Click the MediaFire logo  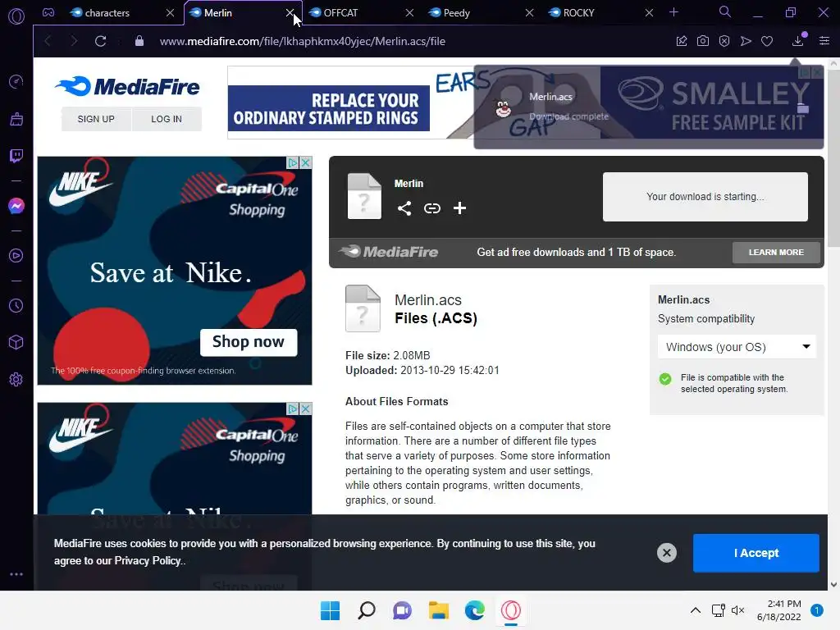127,86
